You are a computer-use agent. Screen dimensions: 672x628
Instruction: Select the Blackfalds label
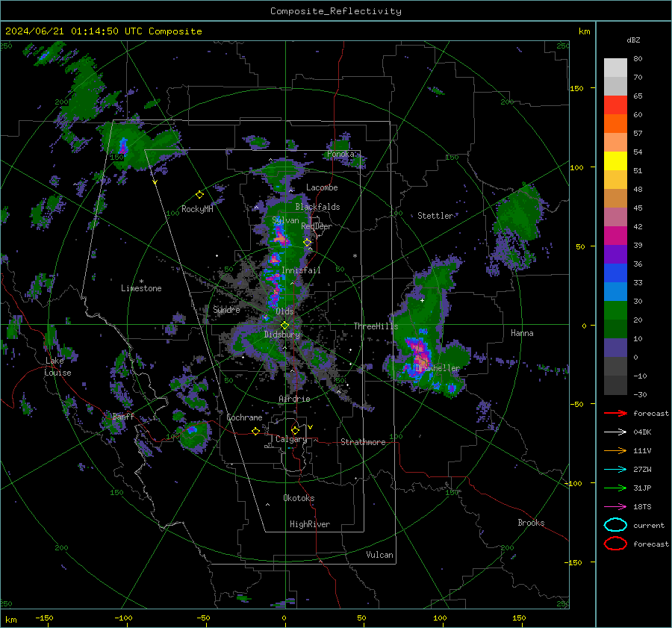pos(317,207)
